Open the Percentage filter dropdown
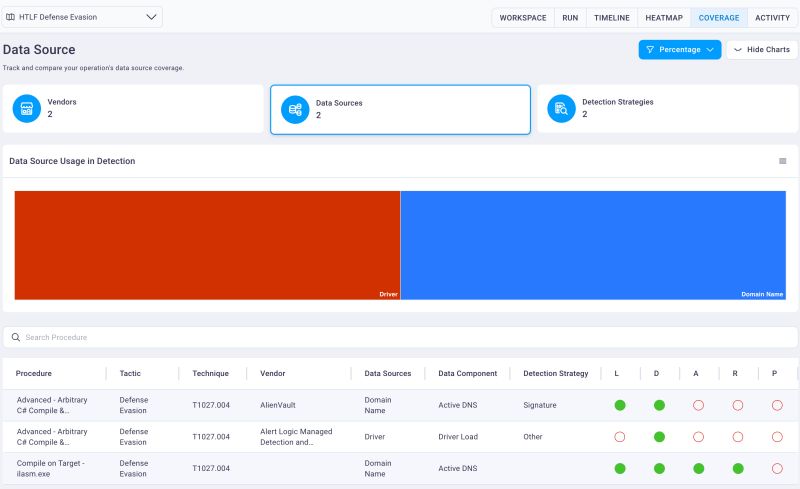The width and height of the screenshot is (800, 489). (x=680, y=50)
